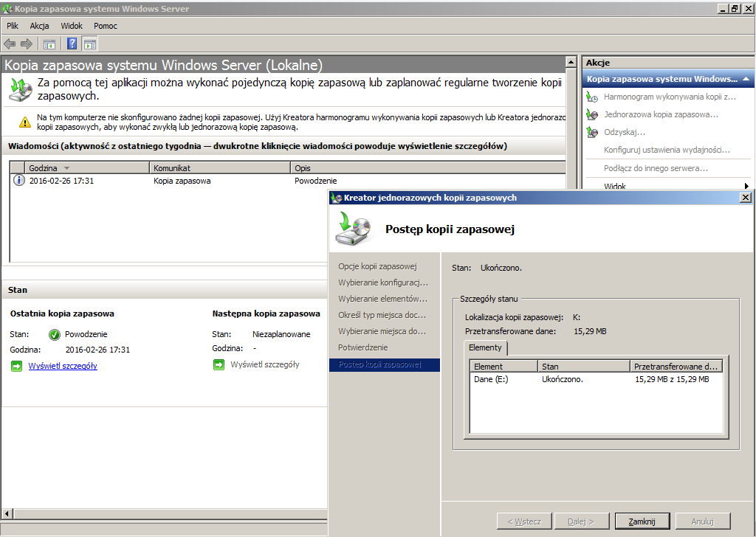
Task: Click Jednorazowa kopia zapasowa... action
Action: click(x=661, y=114)
